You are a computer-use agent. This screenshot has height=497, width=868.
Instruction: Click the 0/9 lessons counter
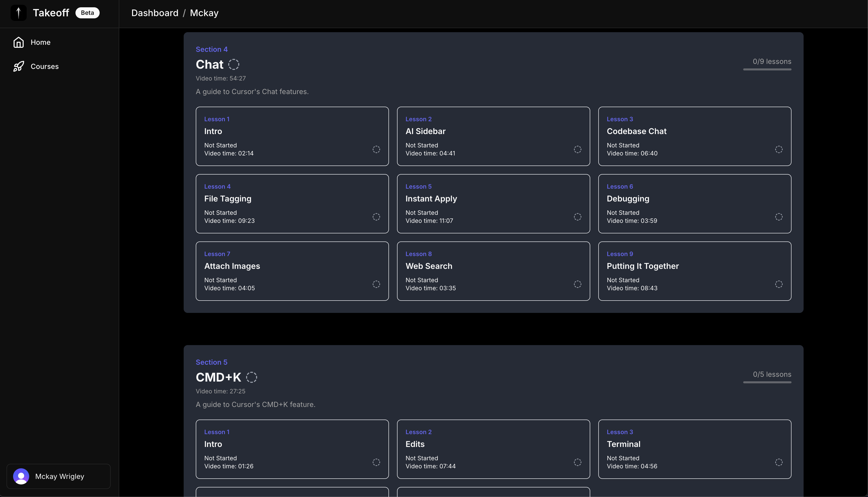772,61
